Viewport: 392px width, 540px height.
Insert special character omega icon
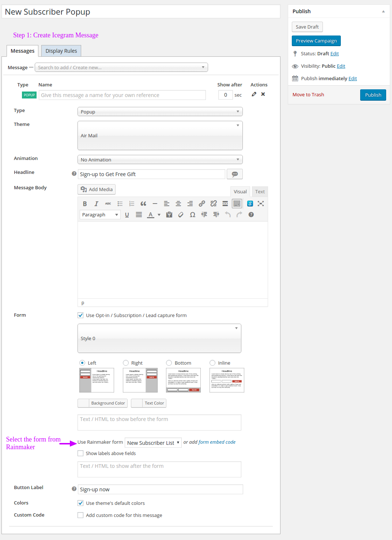(192, 215)
